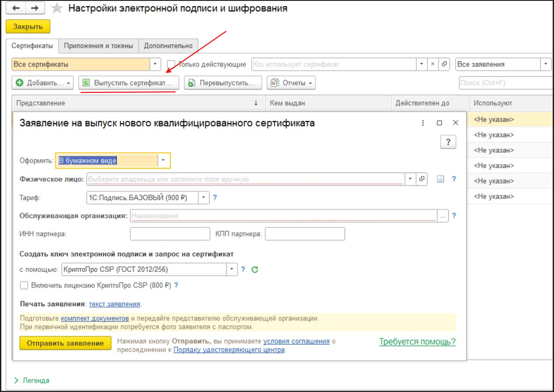
Task: Expand the Все сертификаты filter dropdown
Action: point(155,64)
